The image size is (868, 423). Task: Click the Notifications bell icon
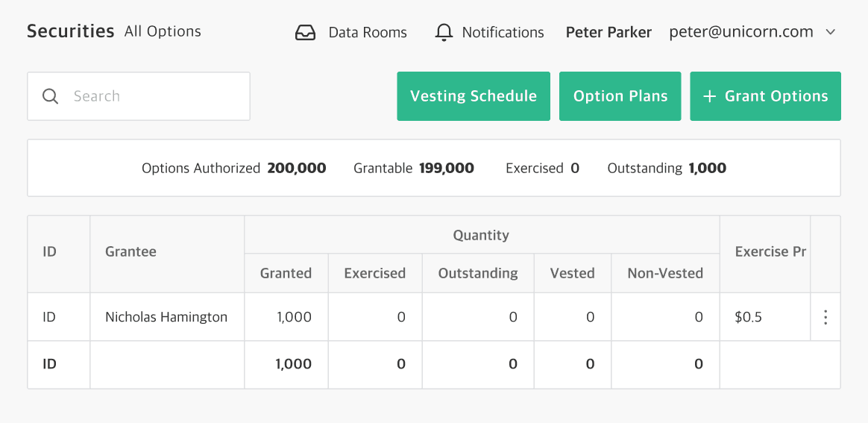coord(444,33)
